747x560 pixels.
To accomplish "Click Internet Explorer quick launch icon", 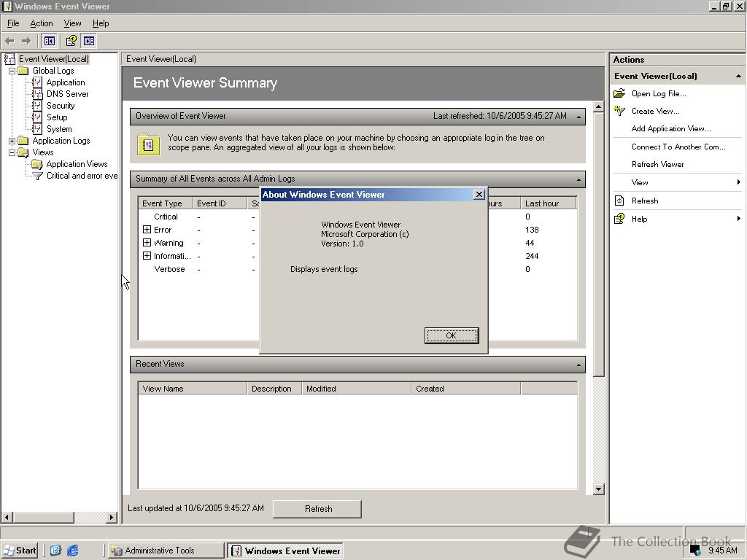I will [x=73, y=551].
